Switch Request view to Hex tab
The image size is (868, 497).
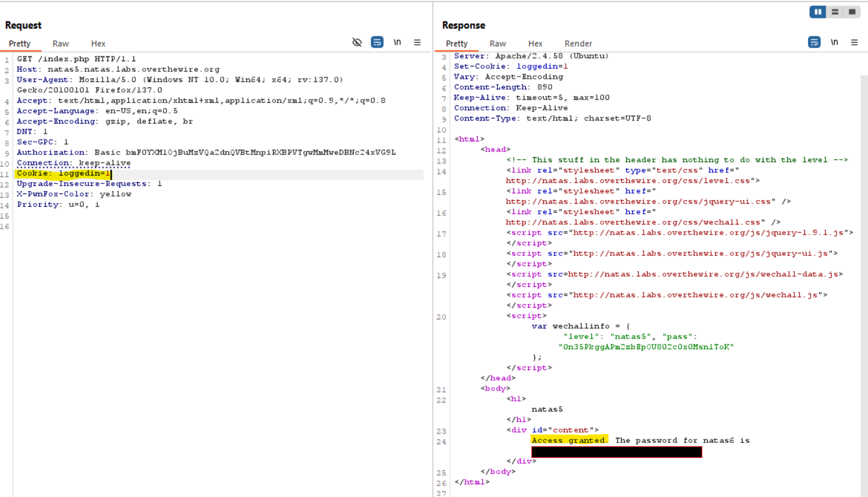coord(98,43)
